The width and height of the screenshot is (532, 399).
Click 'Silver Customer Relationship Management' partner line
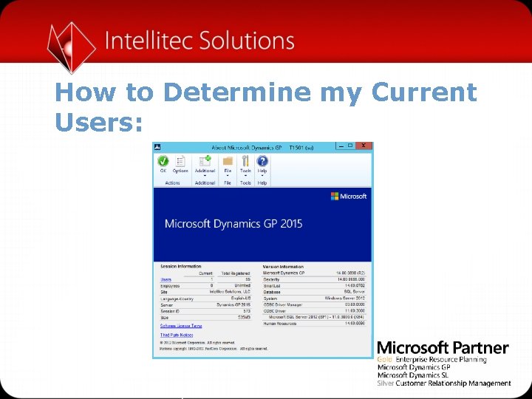pos(444,383)
